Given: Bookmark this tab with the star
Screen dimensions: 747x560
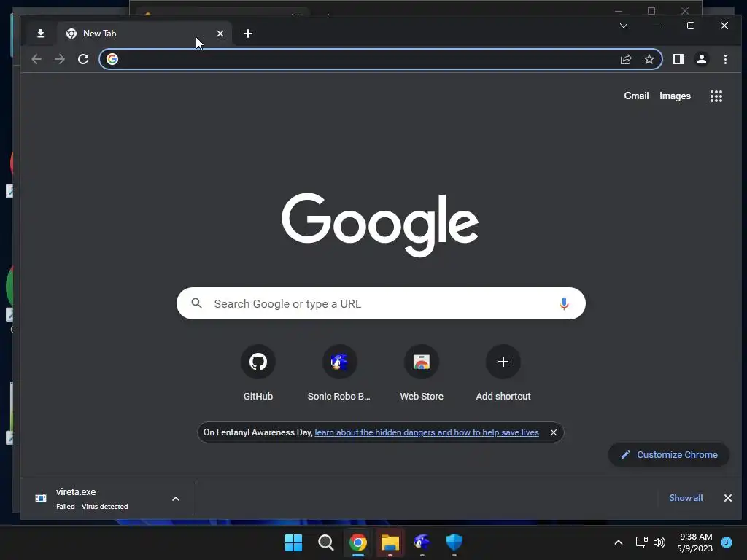Looking at the screenshot, I should (649, 59).
